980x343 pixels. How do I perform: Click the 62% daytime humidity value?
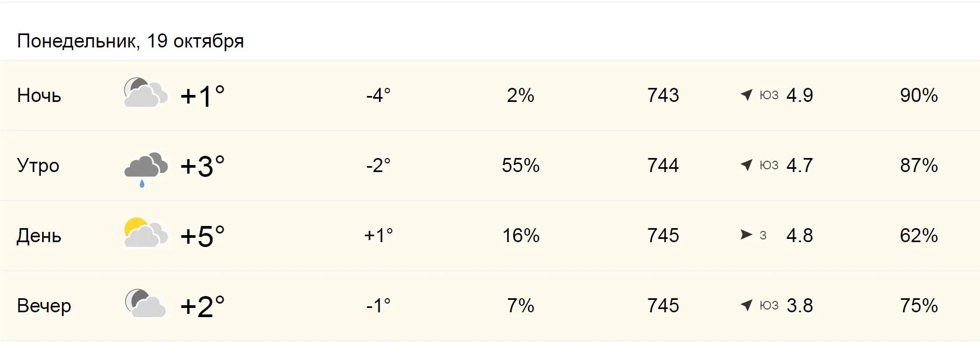pyautogui.click(x=919, y=236)
